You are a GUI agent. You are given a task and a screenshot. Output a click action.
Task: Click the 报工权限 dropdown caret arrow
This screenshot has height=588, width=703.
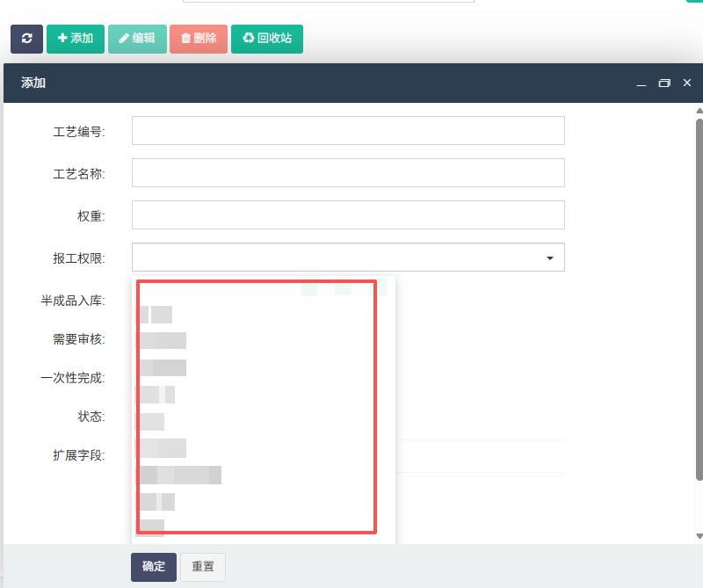[x=550, y=258]
